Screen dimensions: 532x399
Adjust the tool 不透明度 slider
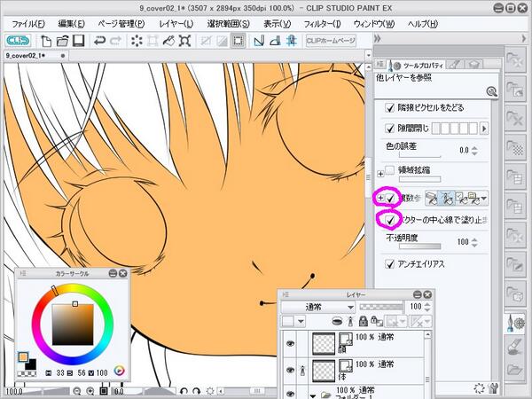tap(420, 246)
